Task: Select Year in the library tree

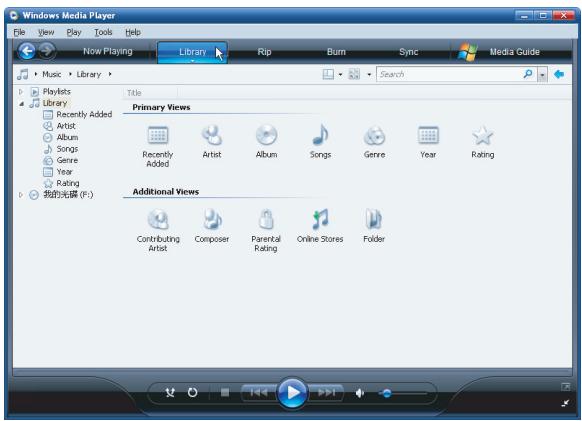Action: [x=64, y=172]
